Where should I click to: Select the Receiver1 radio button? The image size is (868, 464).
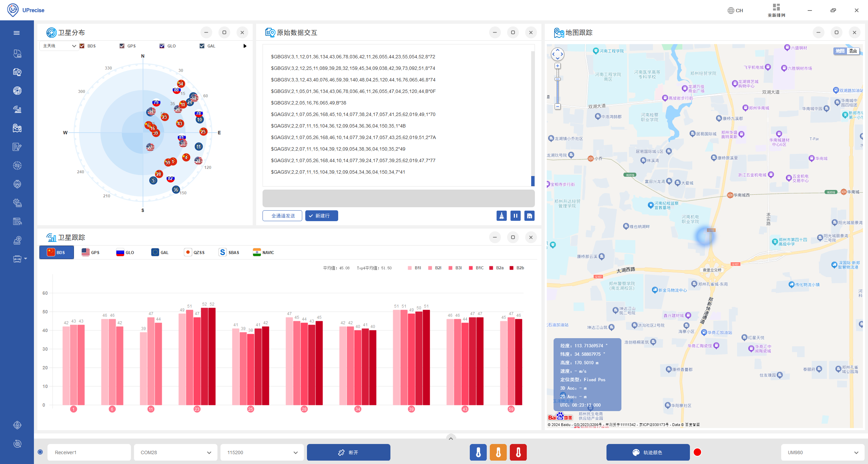(x=40, y=452)
